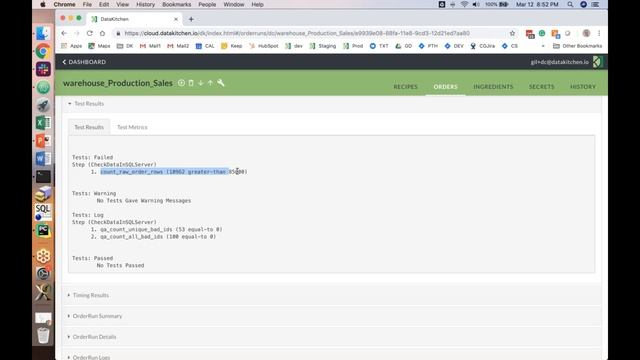This screenshot has width=640, height=360.
Task: Click the Wi-Fi icon in the menu bar
Action: pyautogui.click(x=464, y=4)
